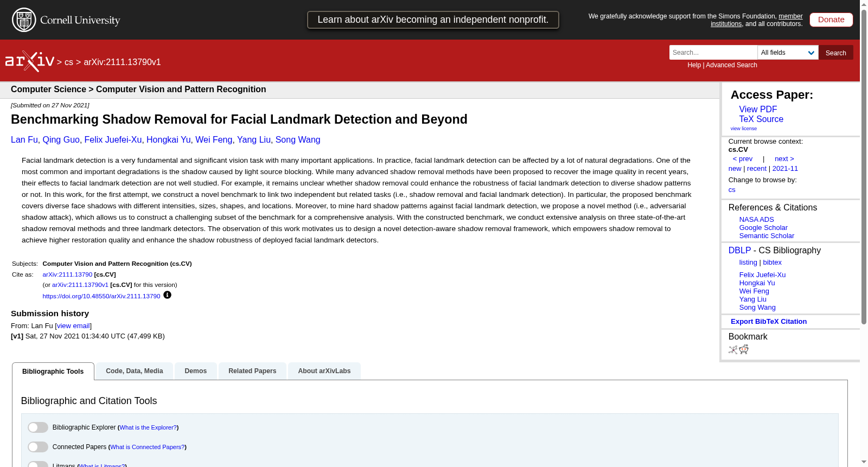Open the DOI URL link
Viewport: 868px width, 467px height.
tap(101, 296)
